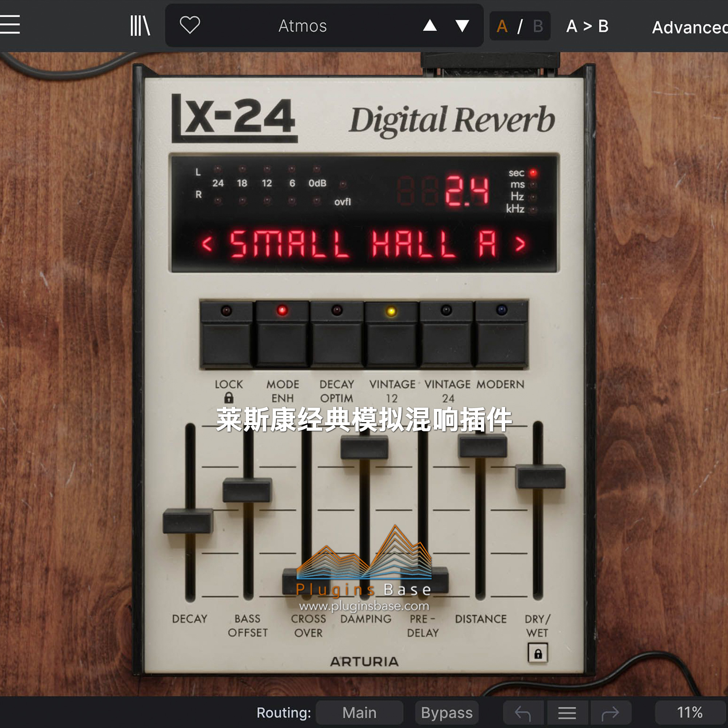The image size is (728, 728).
Task: Toggle the LOCK button
Action: pyautogui.click(x=226, y=335)
